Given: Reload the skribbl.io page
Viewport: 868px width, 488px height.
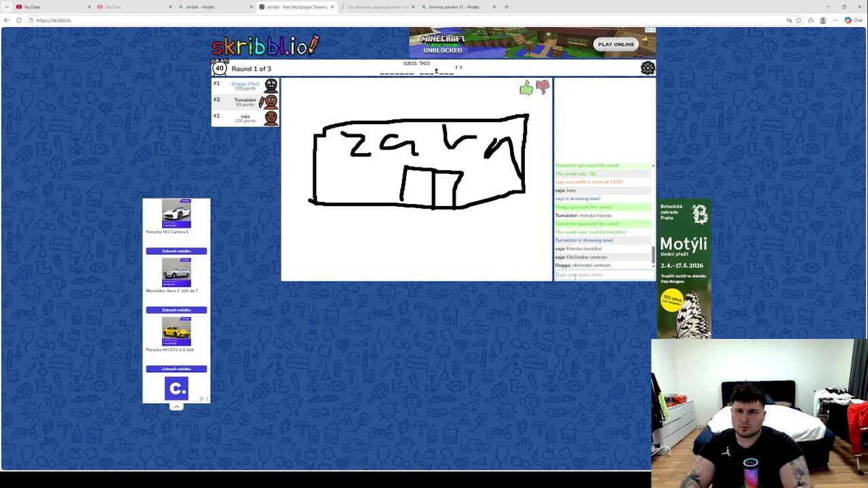Looking at the screenshot, I should 19,20.
